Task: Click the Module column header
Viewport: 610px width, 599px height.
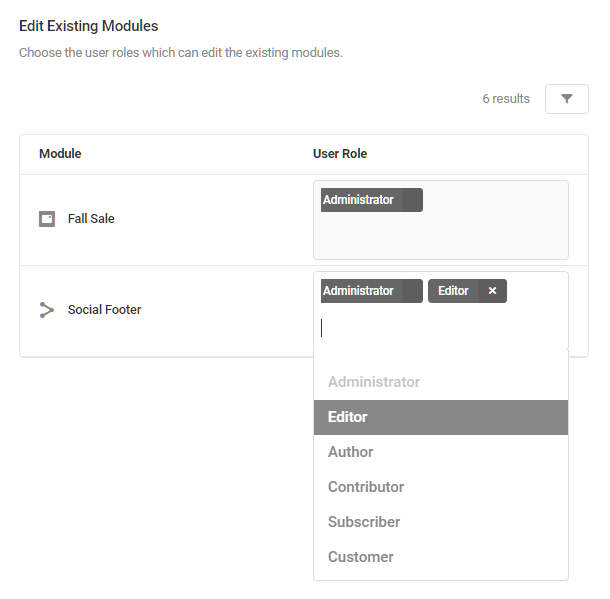Action: [60, 154]
